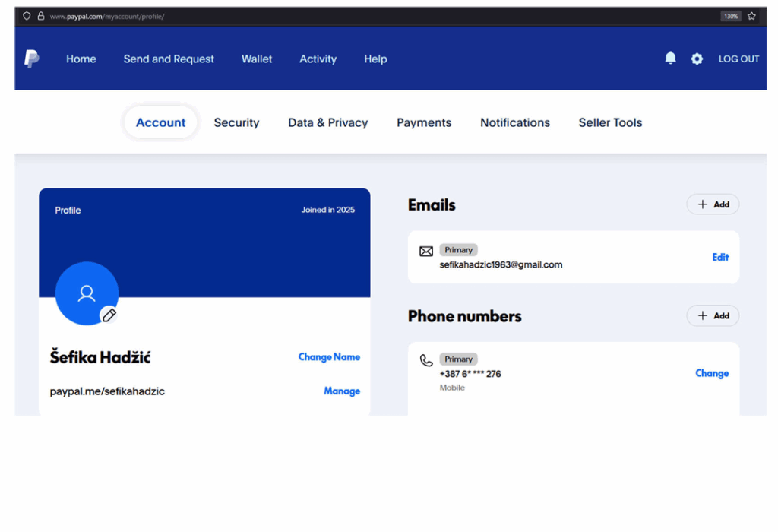
Task: Click the PayPal logo icon
Action: pos(31,59)
